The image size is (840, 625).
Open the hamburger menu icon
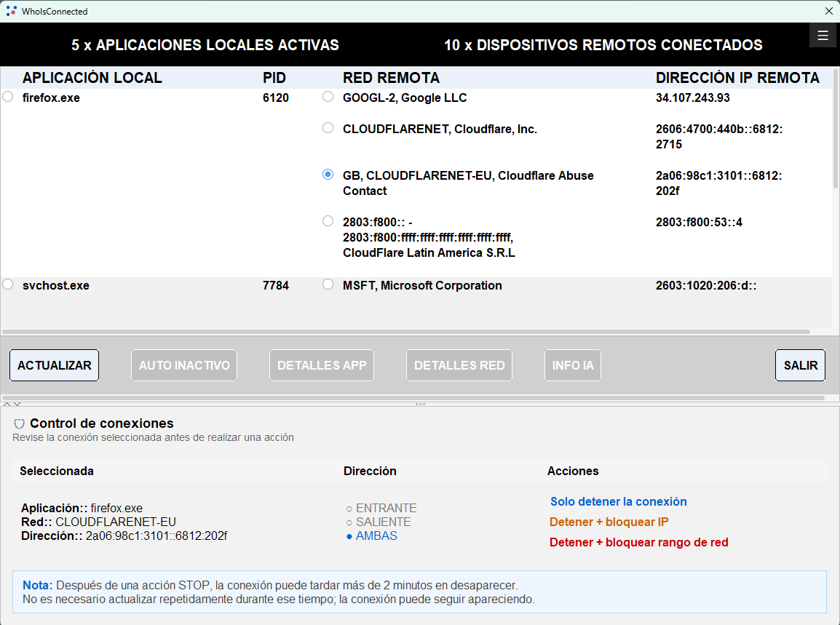coord(823,36)
